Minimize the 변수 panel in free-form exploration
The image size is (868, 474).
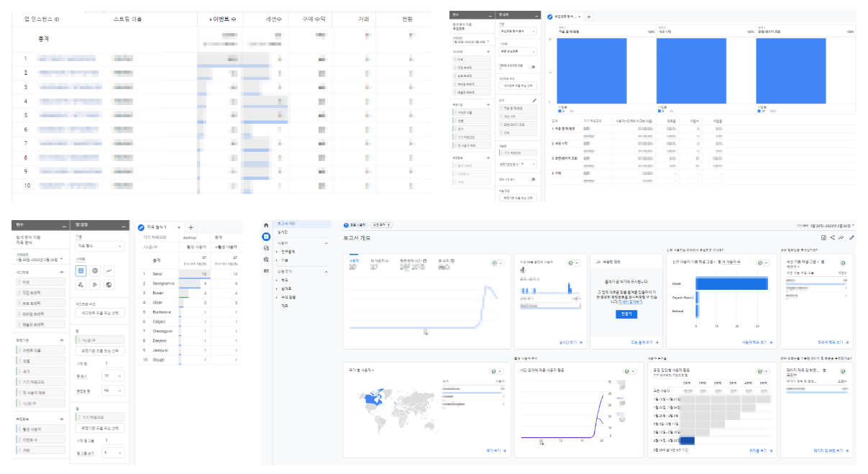pyautogui.click(x=63, y=225)
